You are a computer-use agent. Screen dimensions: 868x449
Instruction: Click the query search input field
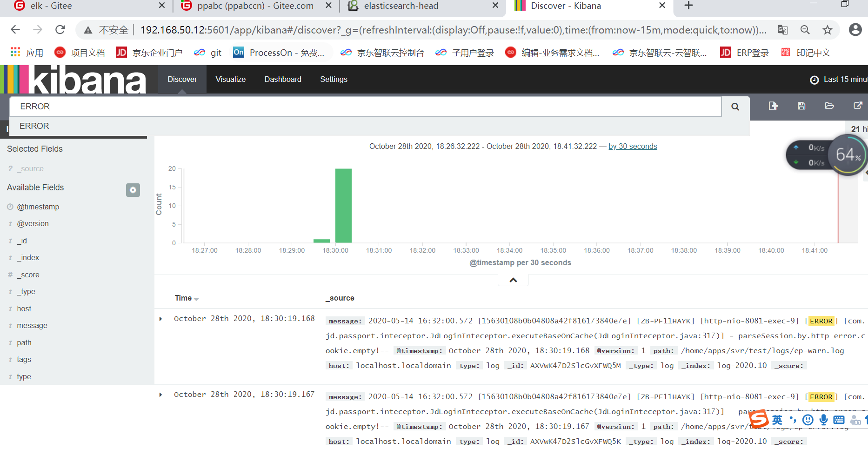point(366,107)
